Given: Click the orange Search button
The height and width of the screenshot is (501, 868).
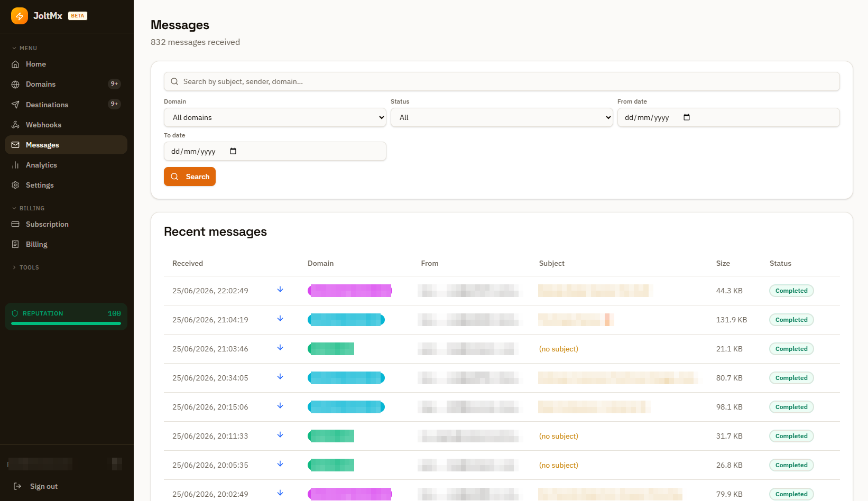Looking at the screenshot, I should tap(190, 177).
